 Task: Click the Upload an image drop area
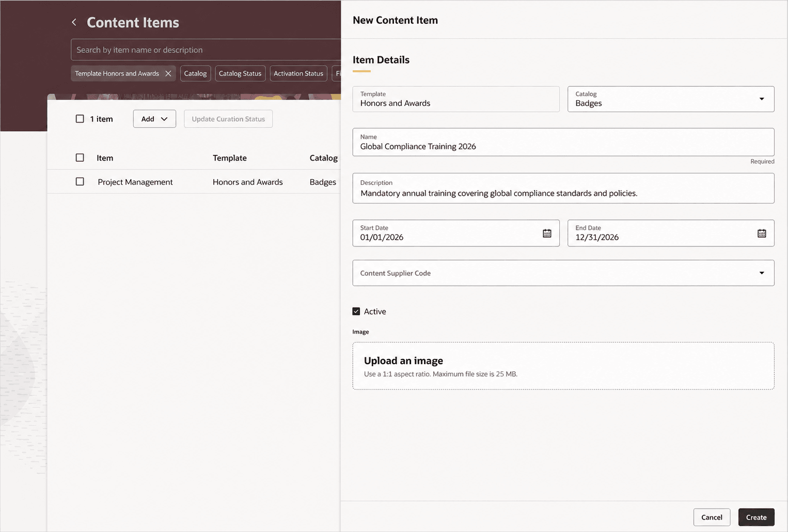(563, 366)
